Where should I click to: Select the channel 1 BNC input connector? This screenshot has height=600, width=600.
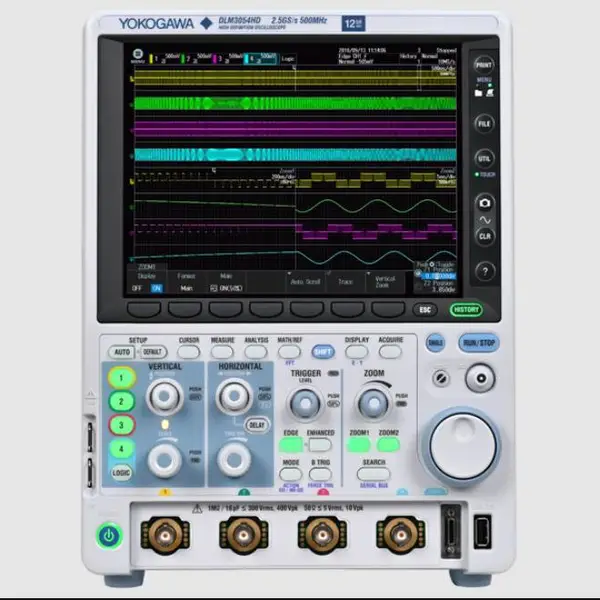pos(165,535)
